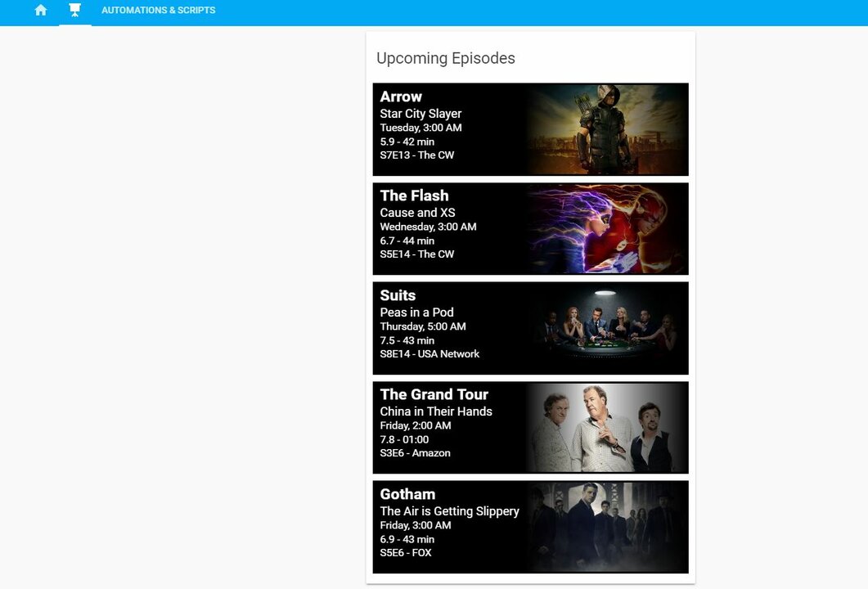Click the airtime Tuesday, 3:00 AM

[x=421, y=128]
